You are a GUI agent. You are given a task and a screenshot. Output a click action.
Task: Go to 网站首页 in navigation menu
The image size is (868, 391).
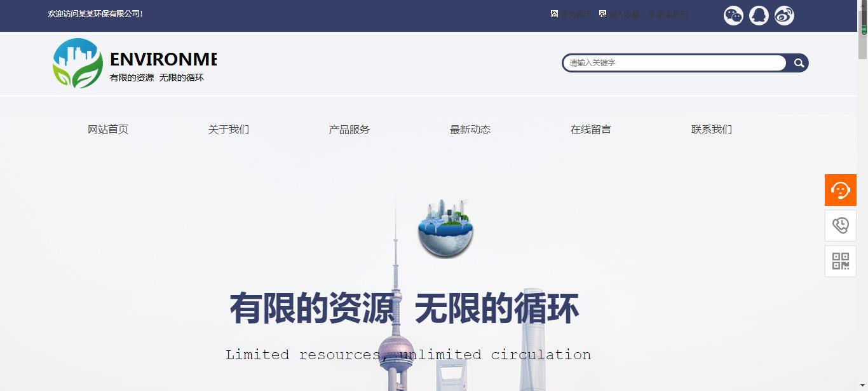pos(108,130)
